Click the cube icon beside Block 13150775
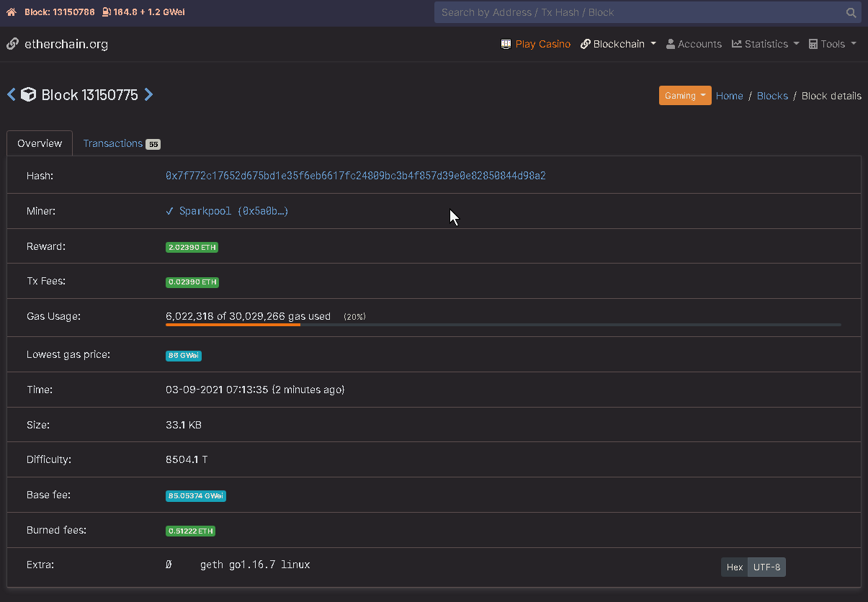Screen dimensions: 868x602 (x=28, y=94)
